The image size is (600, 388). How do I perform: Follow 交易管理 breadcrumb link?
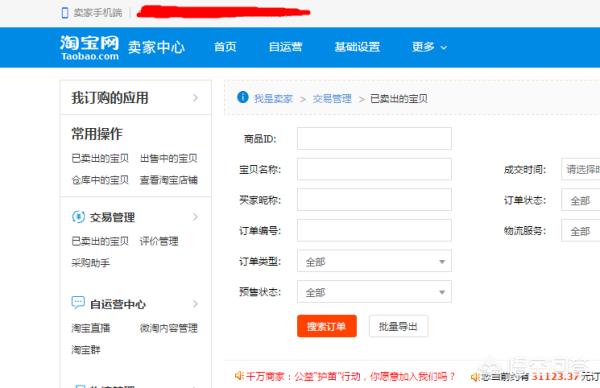pos(332,99)
